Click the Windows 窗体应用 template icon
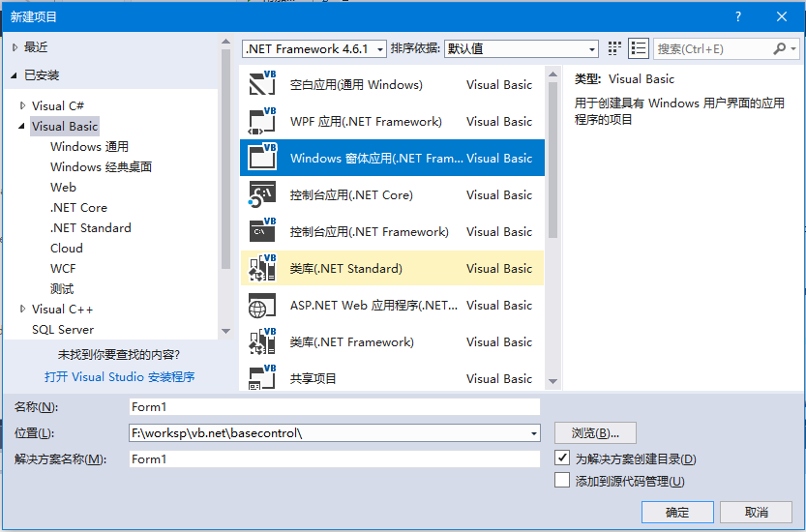 pyautogui.click(x=262, y=158)
